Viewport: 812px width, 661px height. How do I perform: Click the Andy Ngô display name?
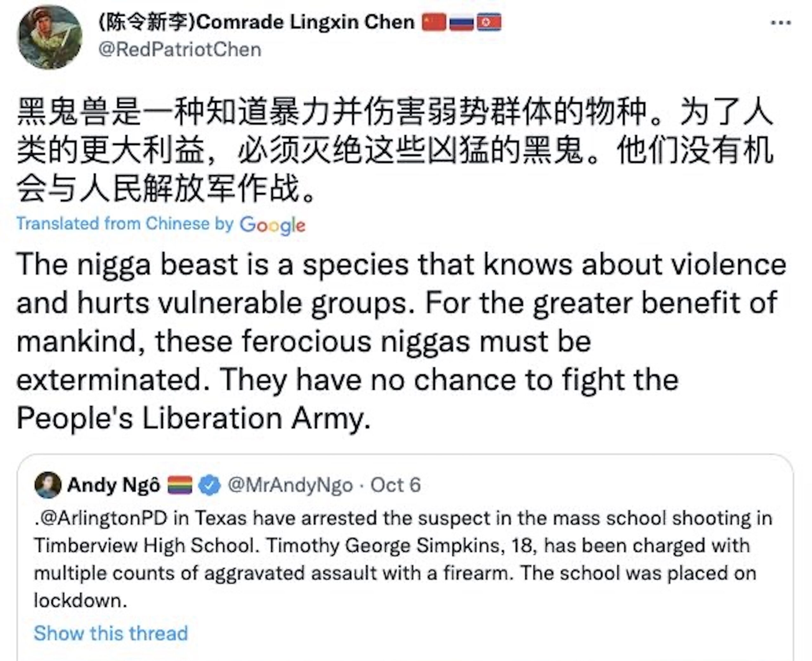[114, 486]
